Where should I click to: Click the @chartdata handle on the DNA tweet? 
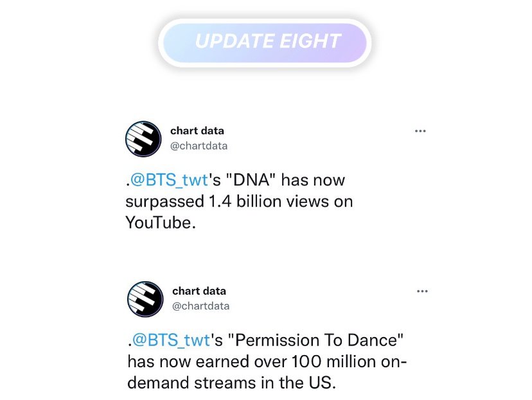(199, 146)
